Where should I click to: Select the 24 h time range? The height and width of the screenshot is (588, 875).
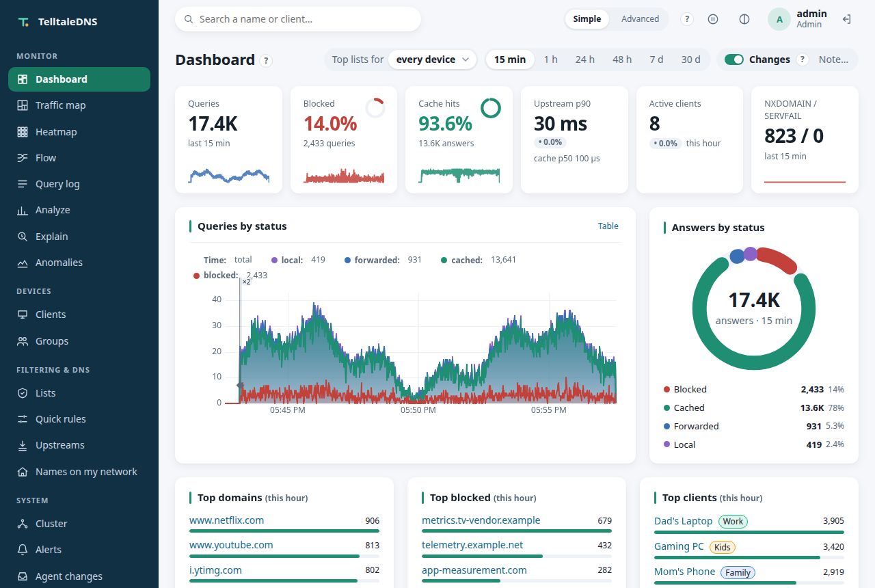pyautogui.click(x=585, y=59)
